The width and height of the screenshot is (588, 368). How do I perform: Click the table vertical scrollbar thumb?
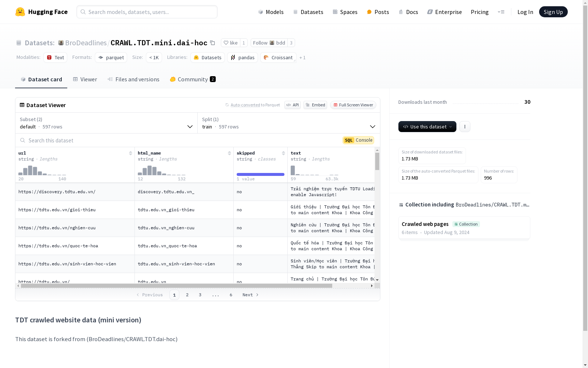pos(377,162)
